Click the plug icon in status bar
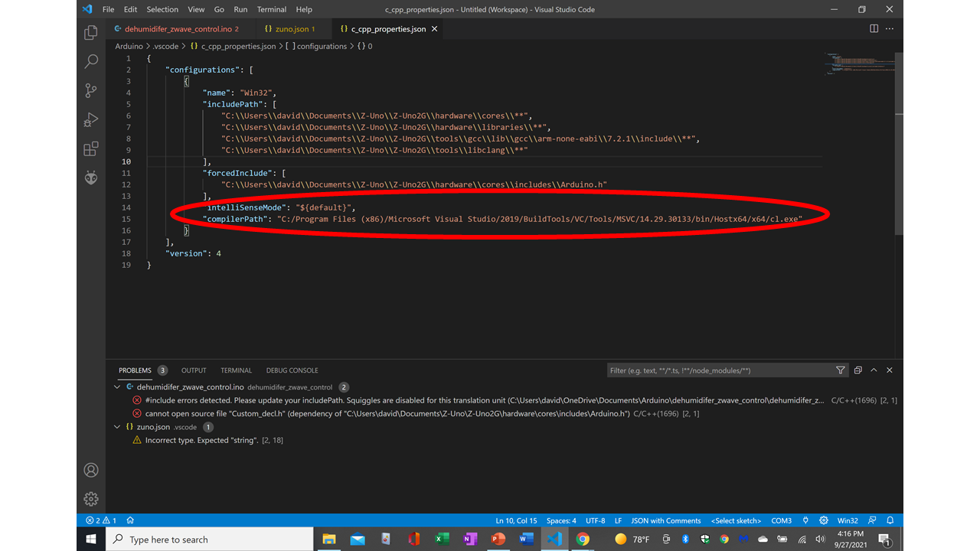The width and height of the screenshot is (980, 551). (x=805, y=520)
